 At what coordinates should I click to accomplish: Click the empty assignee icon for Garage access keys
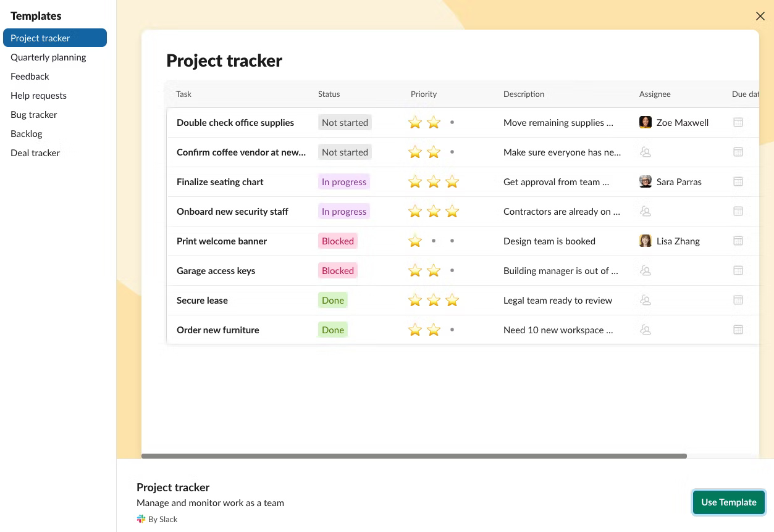[x=645, y=270]
